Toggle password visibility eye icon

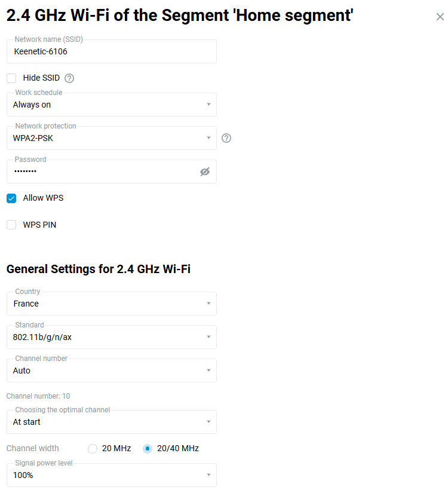point(205,172)
